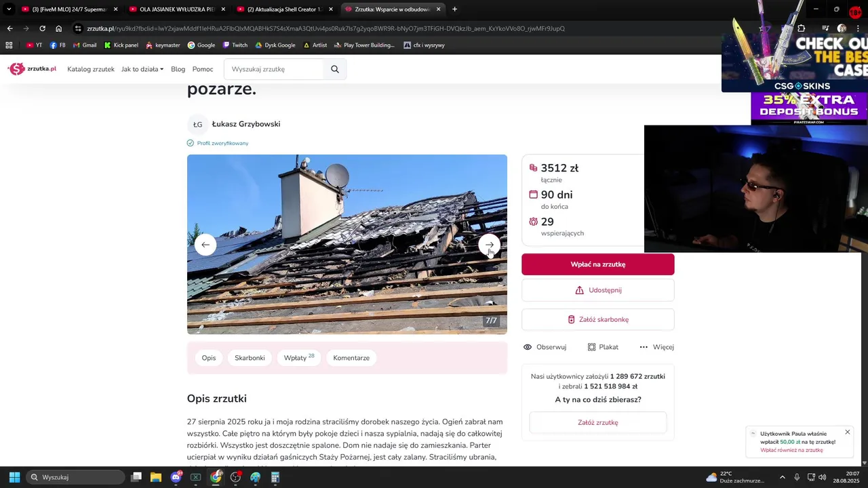The image size is (868, 488).
Task: Close the OLA JASIANEK tab
Action: (223, 9)
